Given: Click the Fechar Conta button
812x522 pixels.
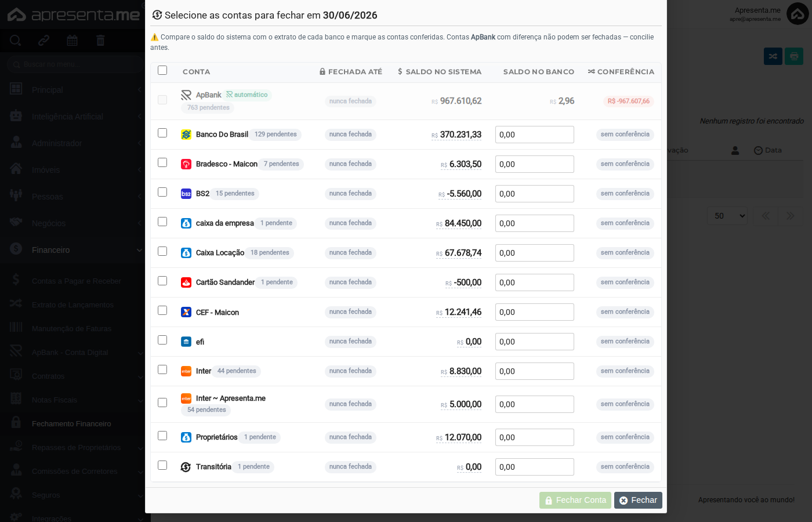Looking at the screenshot, I should (575, 500).
